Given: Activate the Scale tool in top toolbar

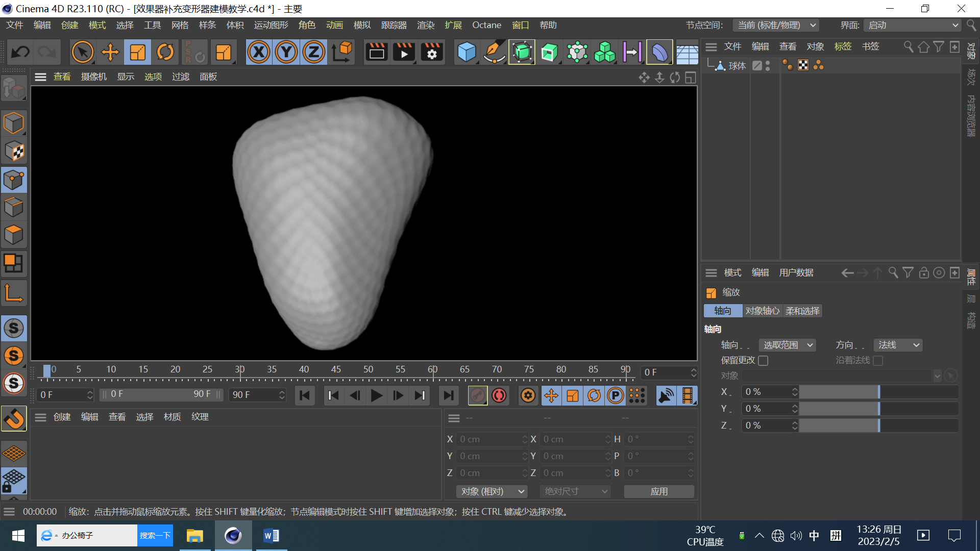Looking at the screenshot, I should tap(137, 52).
